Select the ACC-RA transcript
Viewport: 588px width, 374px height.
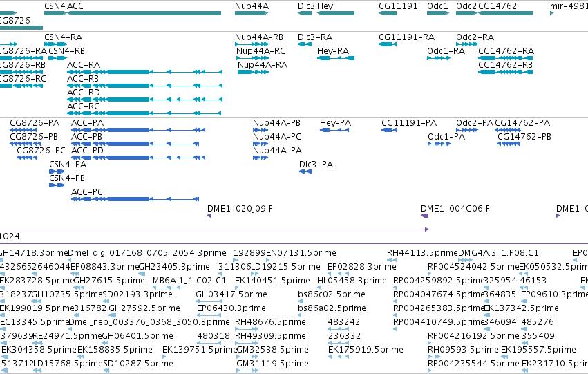pyautogui.click(x=144, y=72)
